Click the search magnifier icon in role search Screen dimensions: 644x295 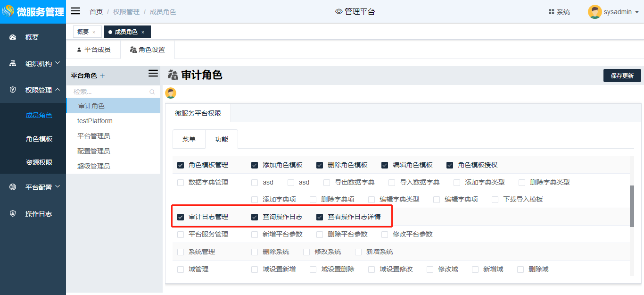pos(152,92)
